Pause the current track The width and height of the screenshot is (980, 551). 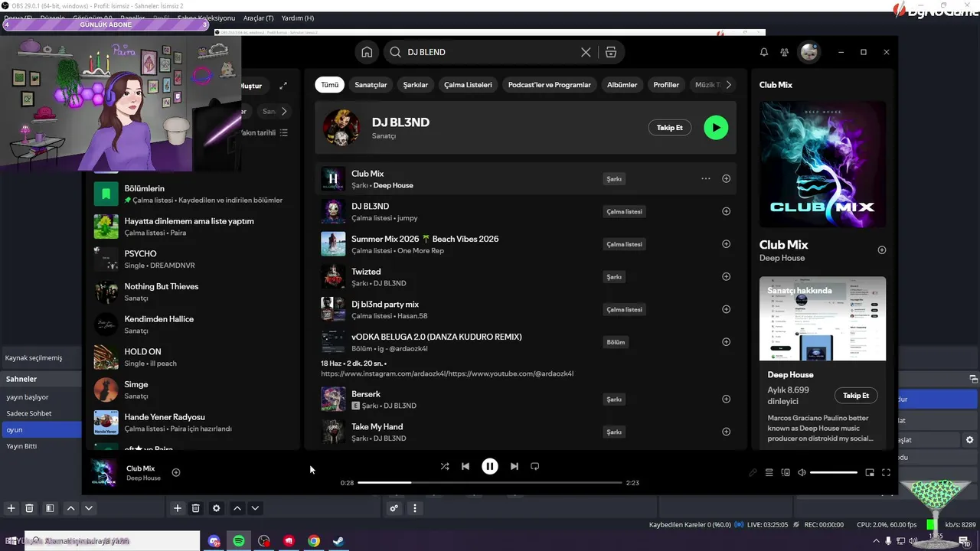point(490,466)
